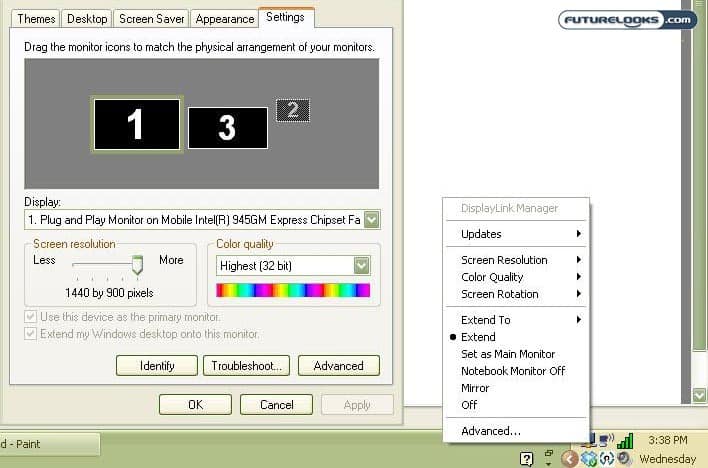Select monitor 1 icon in arrangement area
Image resolution: width=708 pixels, height=468 pixels.
pyautogui.click(x=136, y=125)
